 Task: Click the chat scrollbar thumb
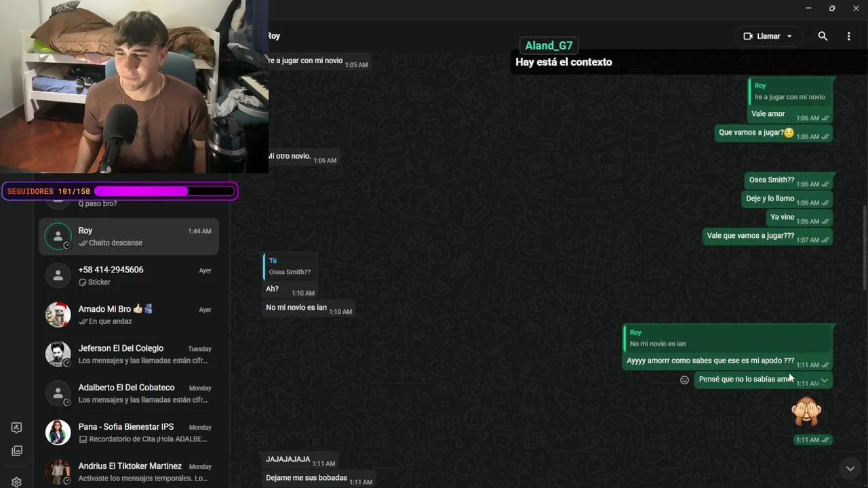864,247
